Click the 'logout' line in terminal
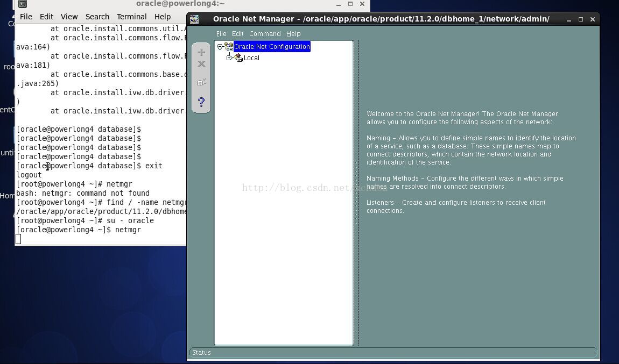The width and height of the screenshot is (619, 364). (29, 175)
